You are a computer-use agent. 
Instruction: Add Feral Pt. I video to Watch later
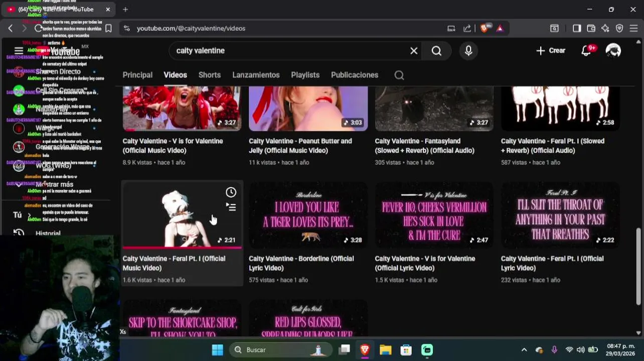point(231,193)
